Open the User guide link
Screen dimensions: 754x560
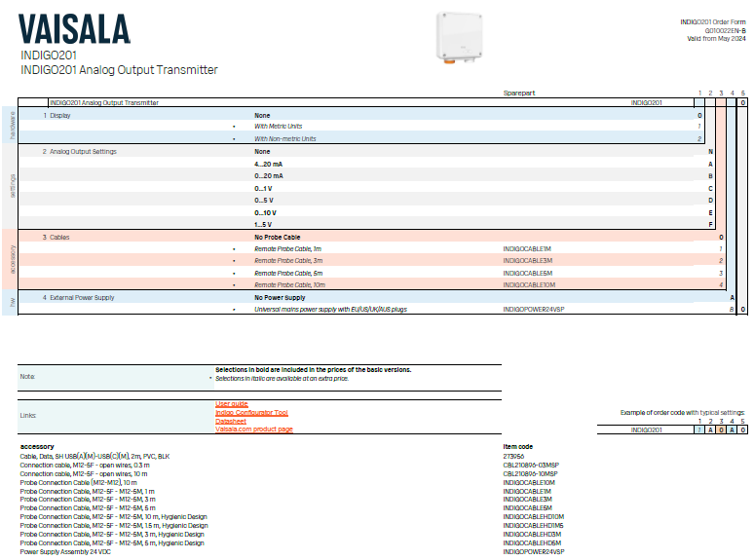coord(231,404)
